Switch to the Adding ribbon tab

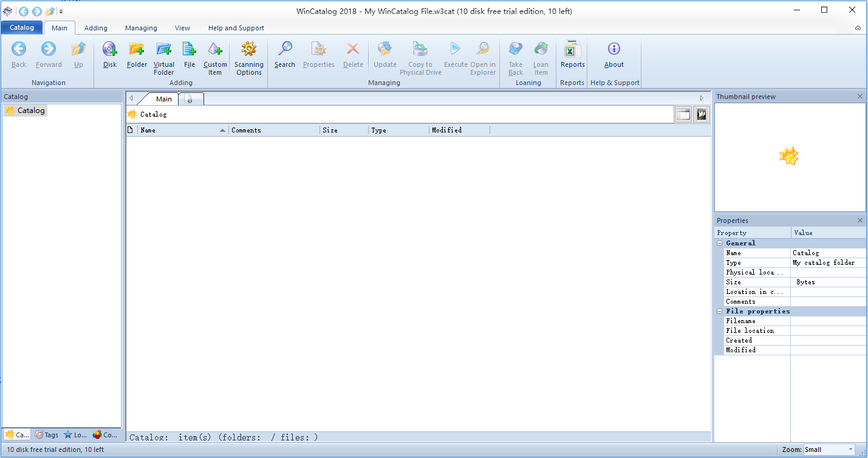[x=96, y=28]
